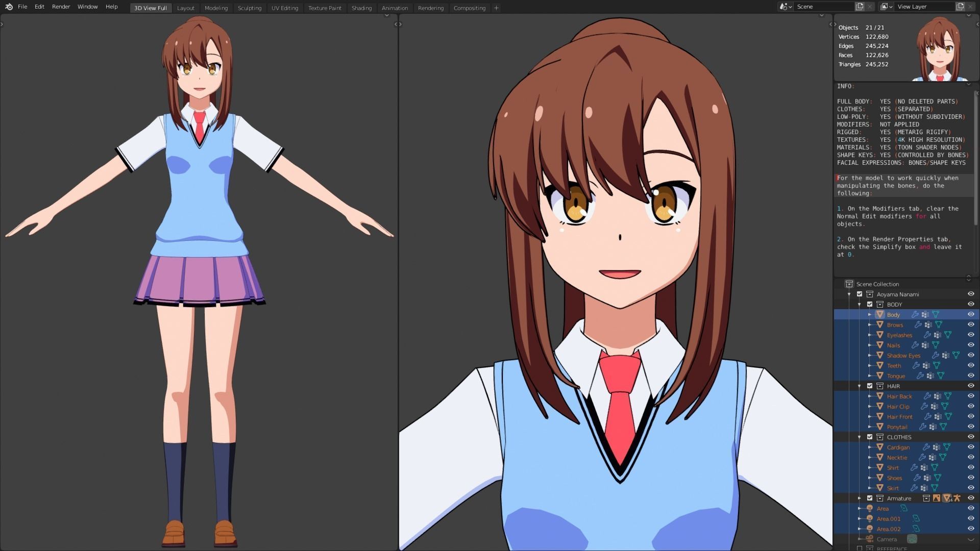Click the Tongue mesh data icon
This screenshot has height=551, width=980.
point(941,376)
